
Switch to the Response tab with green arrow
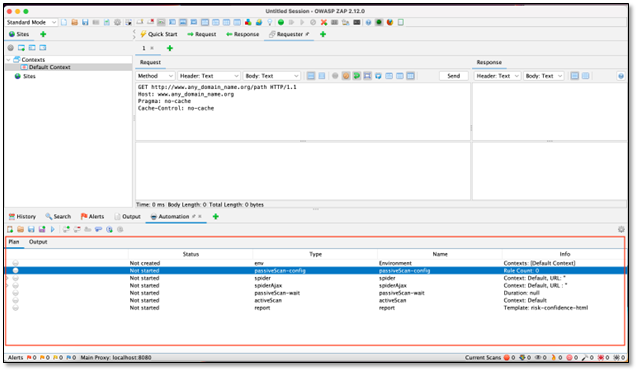pyautogui.click(x=243, y=34)
